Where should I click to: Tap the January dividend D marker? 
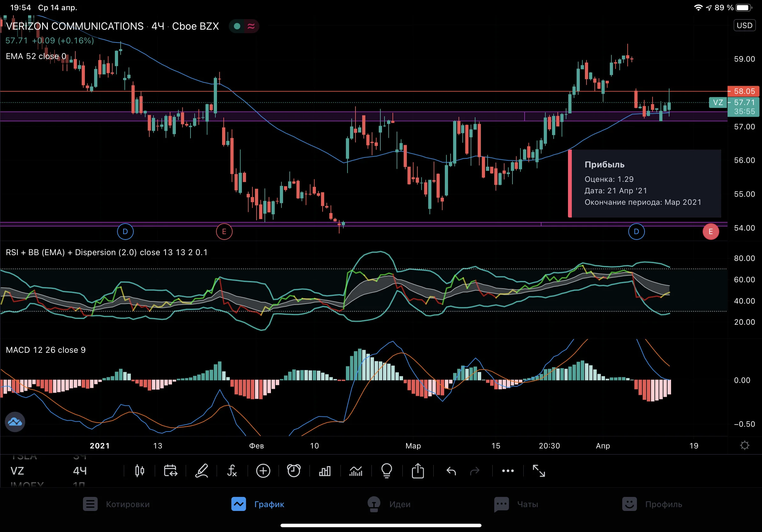pos(125,232)
